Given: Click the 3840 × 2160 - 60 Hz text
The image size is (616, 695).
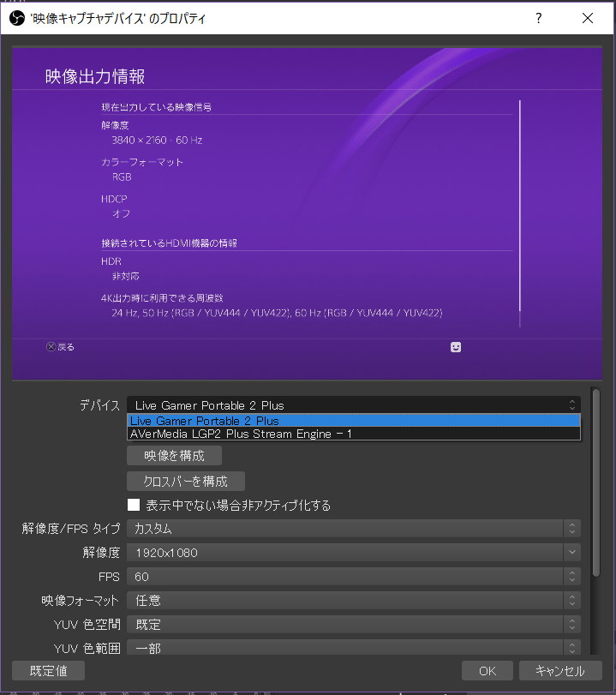Looking at the screenshot, I should 157,140.
